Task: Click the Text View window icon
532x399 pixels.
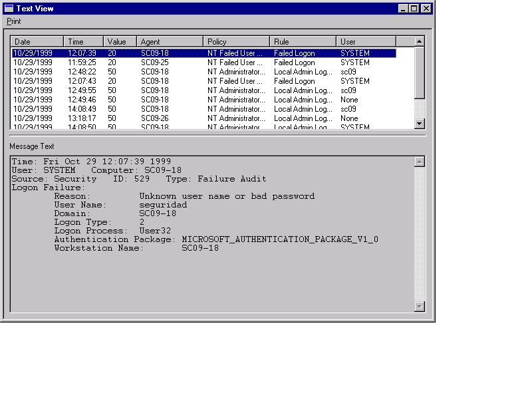Action: coord(9,9)
